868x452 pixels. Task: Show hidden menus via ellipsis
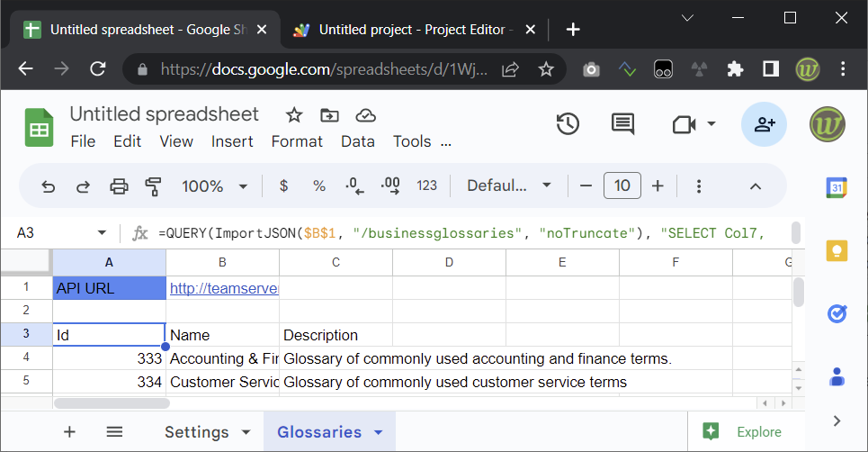click(446, 145)
